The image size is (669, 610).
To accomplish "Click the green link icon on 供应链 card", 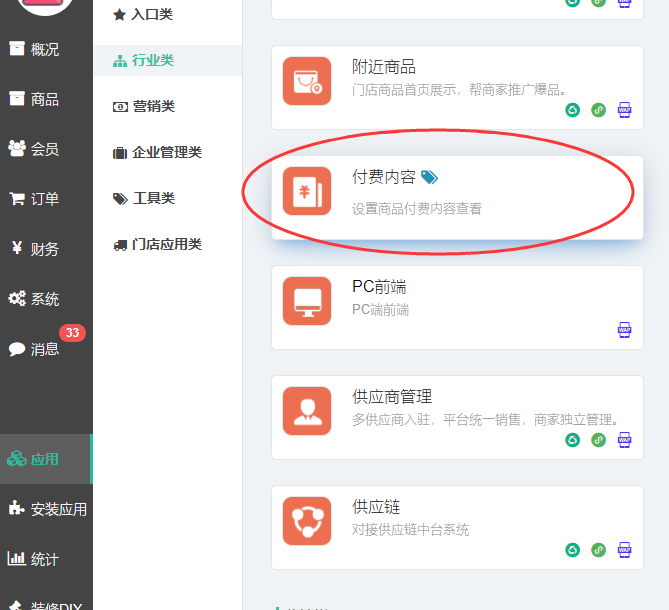I will click(599, 550).
